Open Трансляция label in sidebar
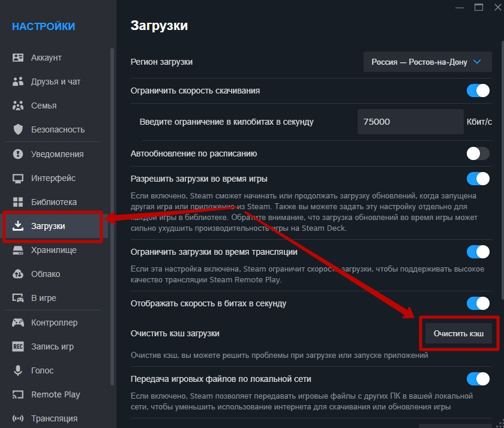 click(55, 418)
